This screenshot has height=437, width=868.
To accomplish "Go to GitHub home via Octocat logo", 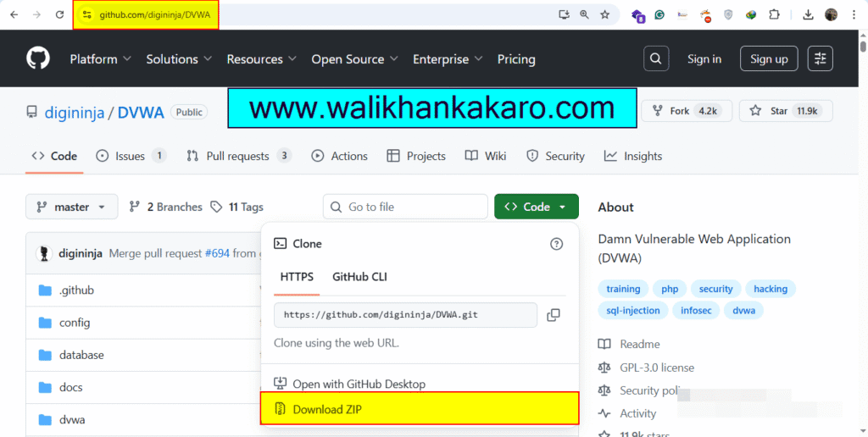I will tap(38, 58).
